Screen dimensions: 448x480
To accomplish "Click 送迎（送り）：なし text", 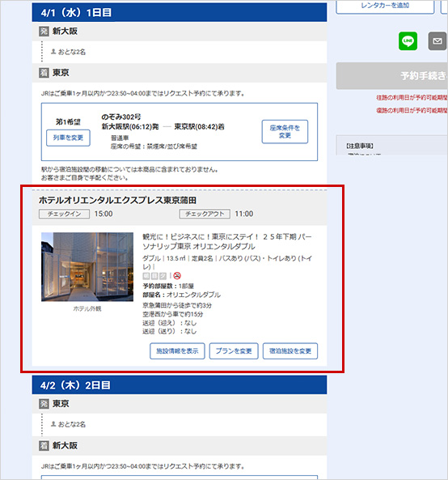I will (x=169, y=331).
